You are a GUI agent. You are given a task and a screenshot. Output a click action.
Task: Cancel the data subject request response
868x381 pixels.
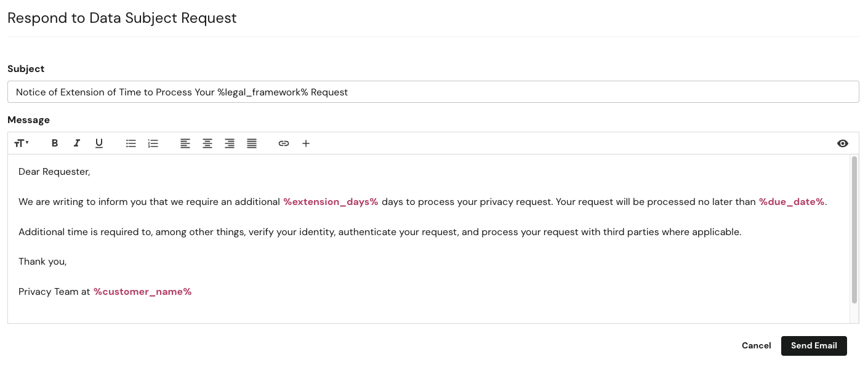pyautogui.click(x=756, y=345)
